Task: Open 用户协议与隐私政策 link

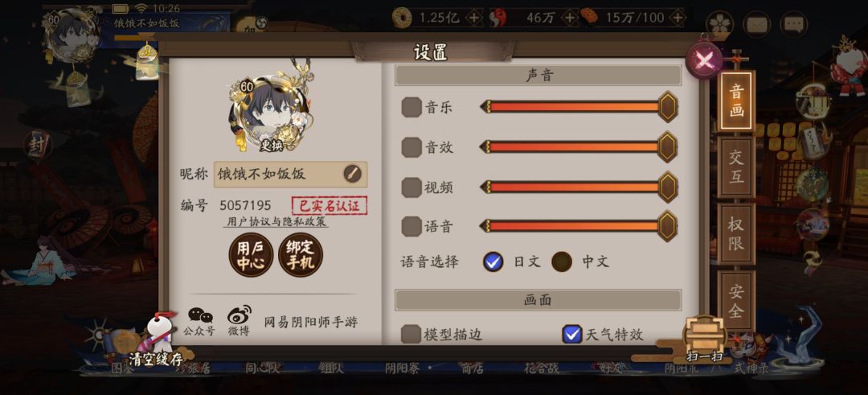Action: point(276,221)
